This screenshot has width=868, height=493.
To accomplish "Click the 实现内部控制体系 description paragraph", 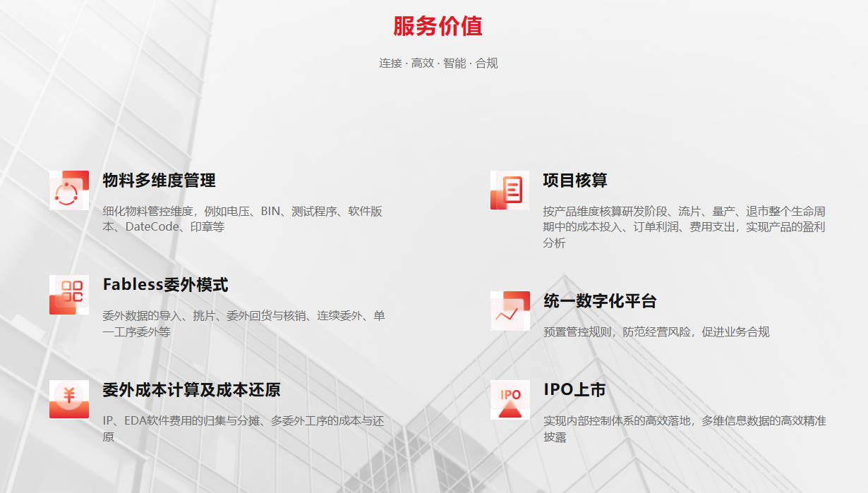I will click(x=685, y=429).
